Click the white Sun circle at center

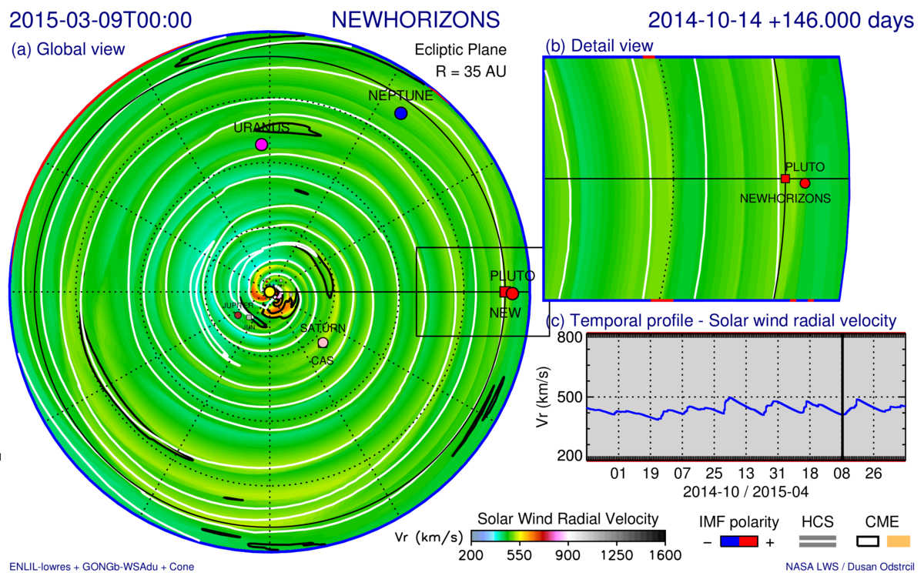click(269, 292)
